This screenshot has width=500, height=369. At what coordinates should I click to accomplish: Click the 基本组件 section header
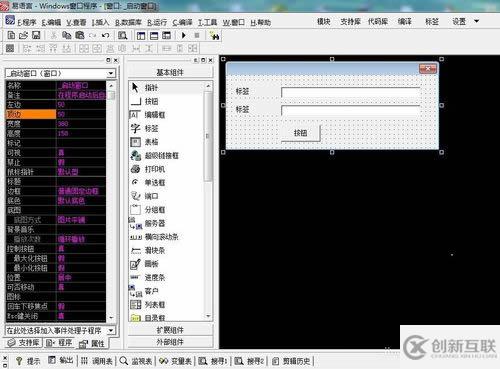170,72
